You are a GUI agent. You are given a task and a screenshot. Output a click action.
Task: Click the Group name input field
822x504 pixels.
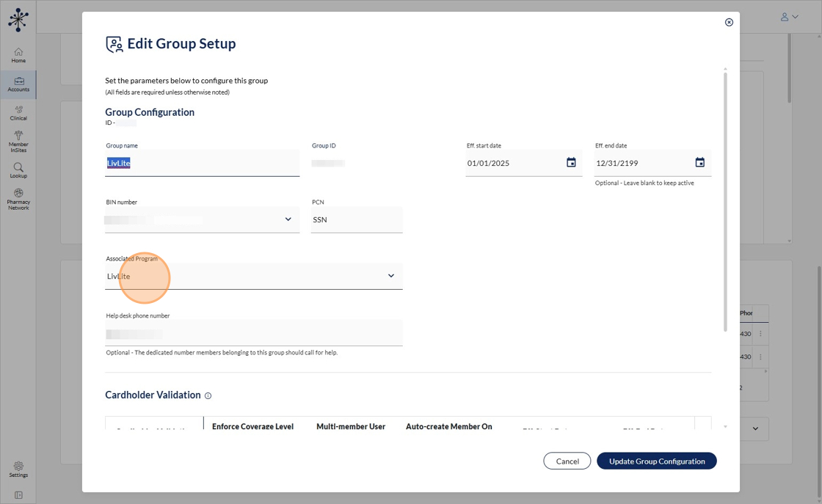[202, 164]
